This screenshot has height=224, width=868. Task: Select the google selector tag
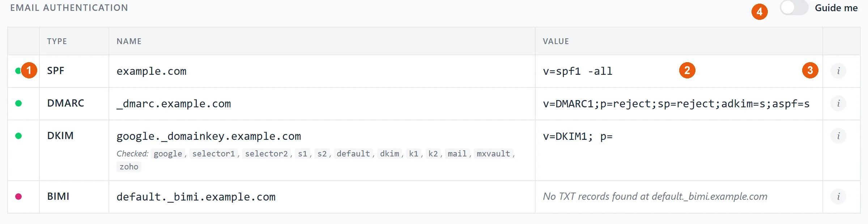coord(168,154)
